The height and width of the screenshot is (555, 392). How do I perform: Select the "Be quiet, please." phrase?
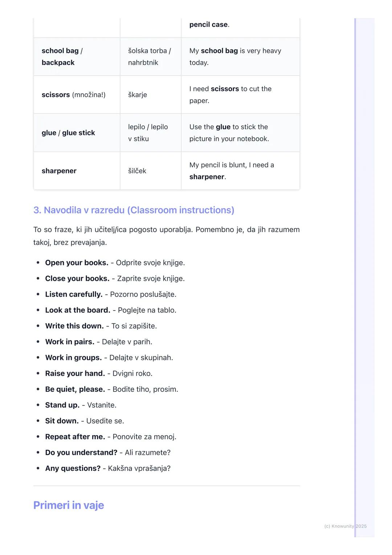(x=111, y=389)
